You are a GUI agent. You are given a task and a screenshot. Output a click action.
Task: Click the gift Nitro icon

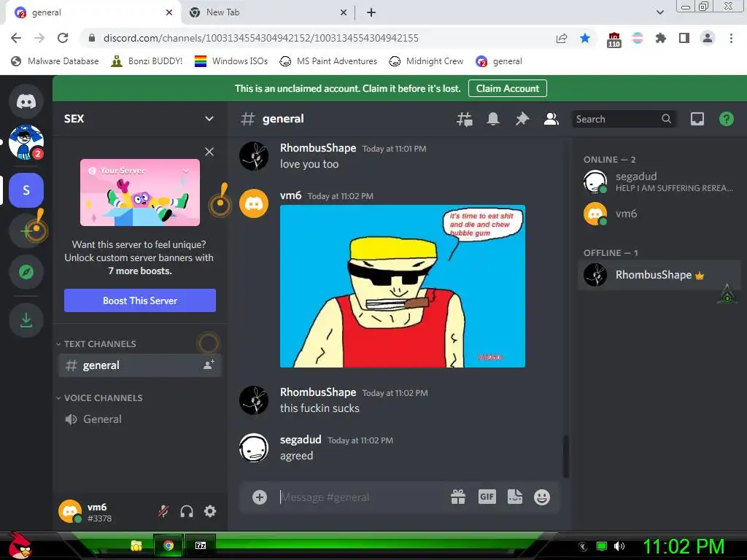tap(458, 497)
